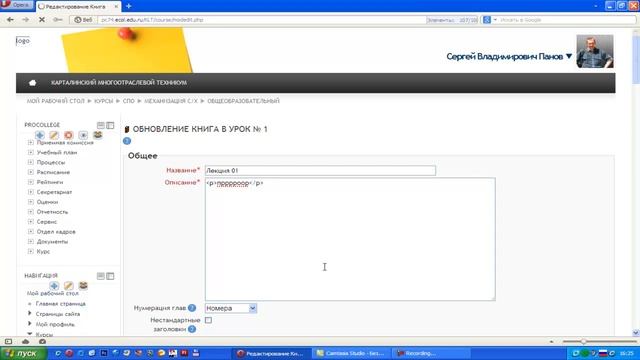Click the browser back arrow
The width and height of the screenshot is (640, 360).
(x=10, y=20)
